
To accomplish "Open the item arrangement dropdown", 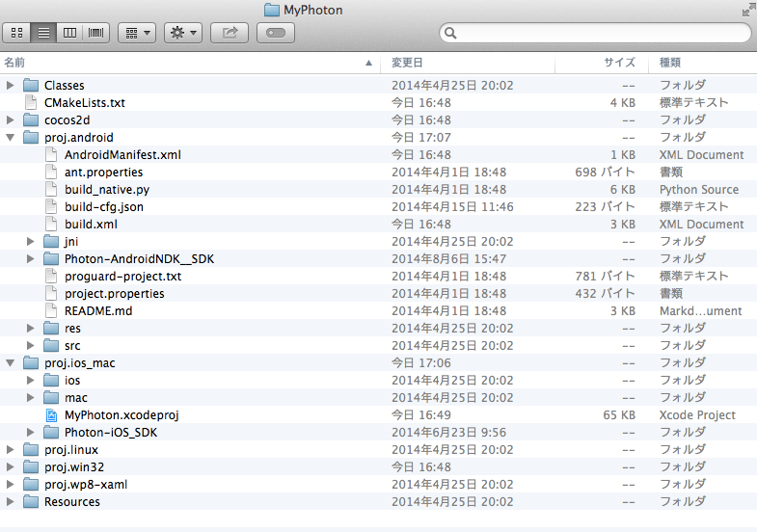I will 137,33.
